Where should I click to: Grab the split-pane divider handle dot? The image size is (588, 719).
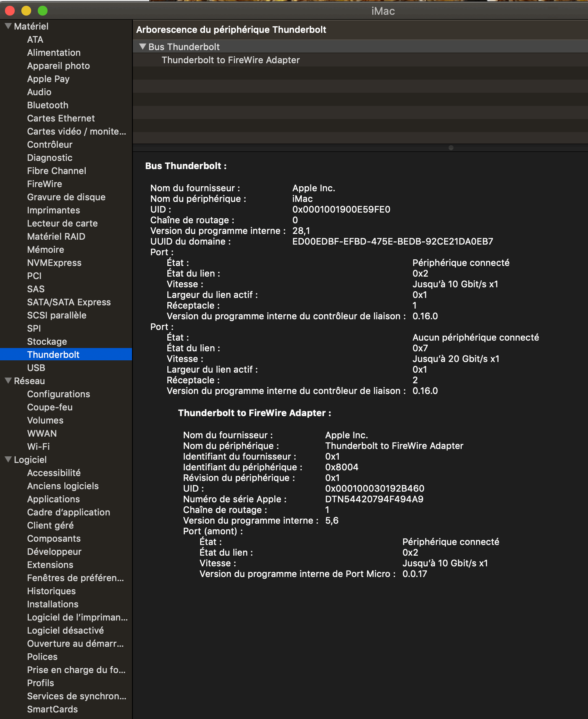(x=451, y=148)
